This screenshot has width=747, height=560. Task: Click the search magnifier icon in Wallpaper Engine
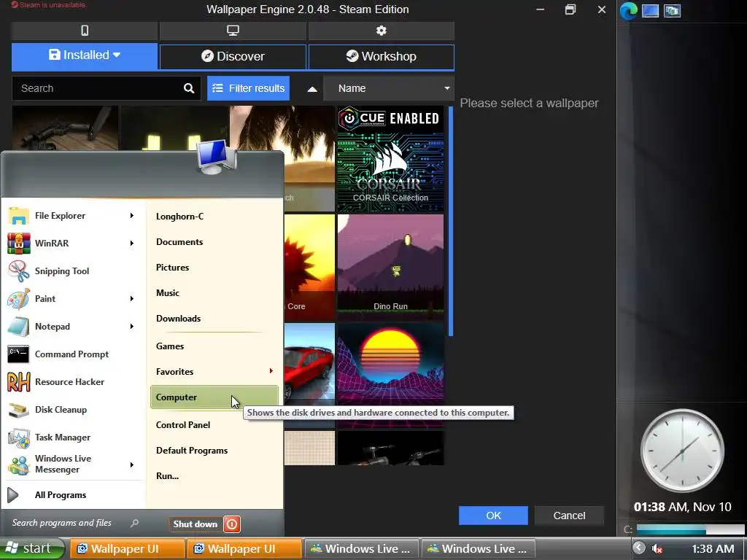(x=189, y=88)
